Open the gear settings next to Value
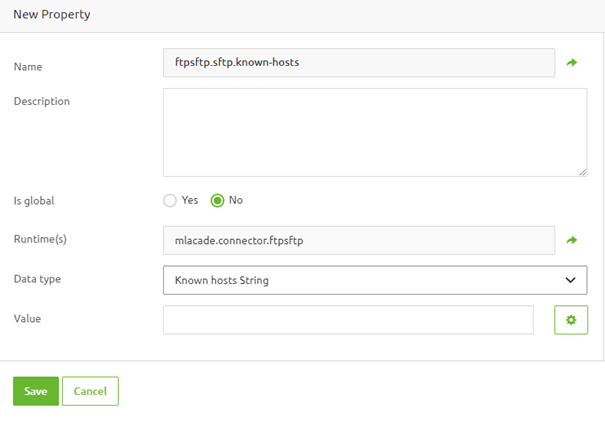Viewport: 605px width, 421px height. coord(571,320)
